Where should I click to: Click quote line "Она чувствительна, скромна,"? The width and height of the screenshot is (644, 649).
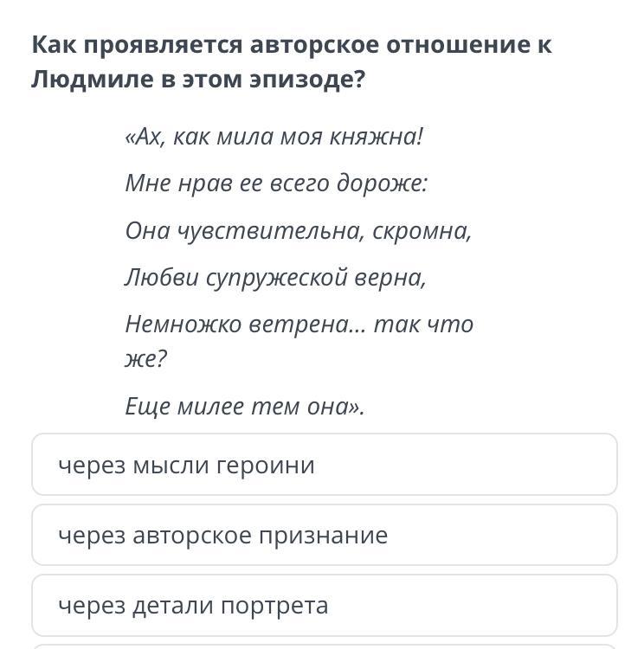click(299, 231)
